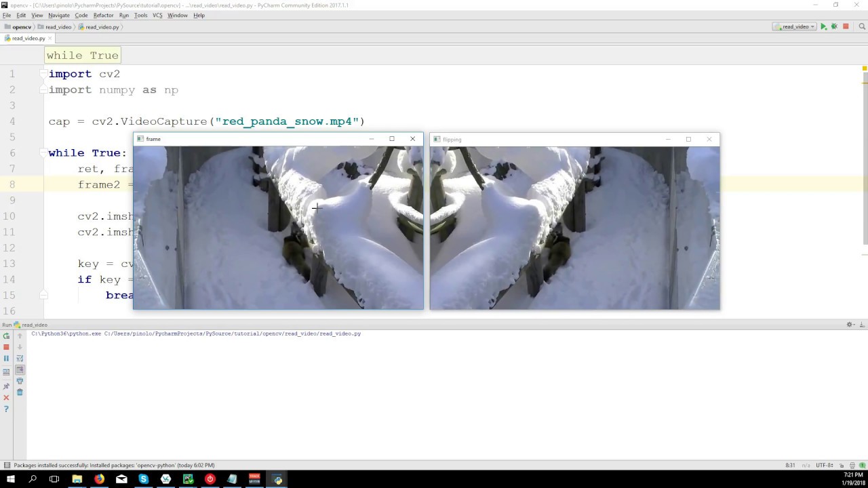Toggle the Scroll to End console icon
This screenshot has height=488, width=868.
[20, 369]
